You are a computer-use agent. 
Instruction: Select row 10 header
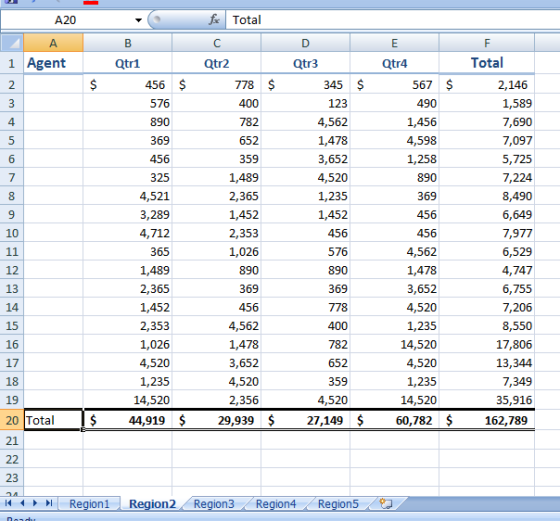tap(12, 233)
